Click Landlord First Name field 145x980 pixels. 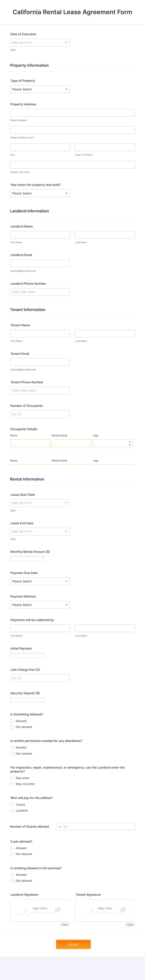40,235
